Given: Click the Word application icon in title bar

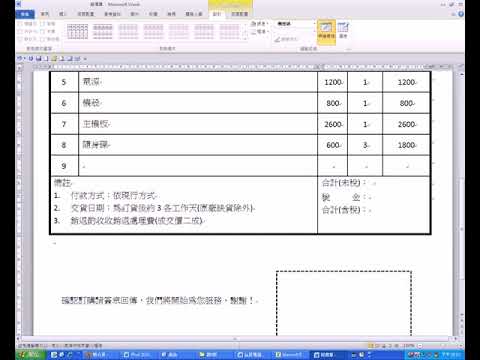Looking at the screenshot, I should [x=18, y=4].
